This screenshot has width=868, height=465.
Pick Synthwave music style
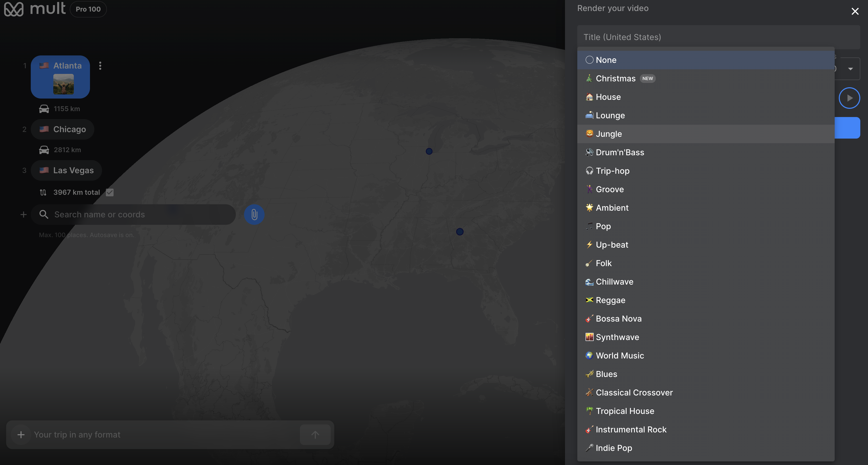[617, 337]
